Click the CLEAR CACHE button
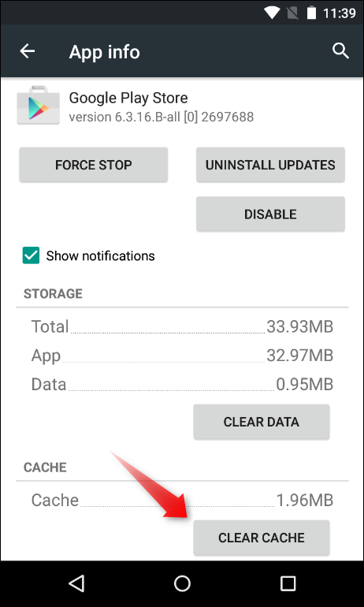The height and width of the screenshot is (607, 364). point(262,538)
